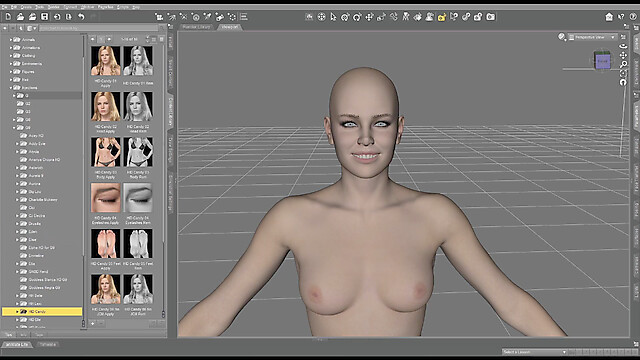Open the aniMate Lite tab
This screenshot has width=640, height=360.
pos(18,344)
